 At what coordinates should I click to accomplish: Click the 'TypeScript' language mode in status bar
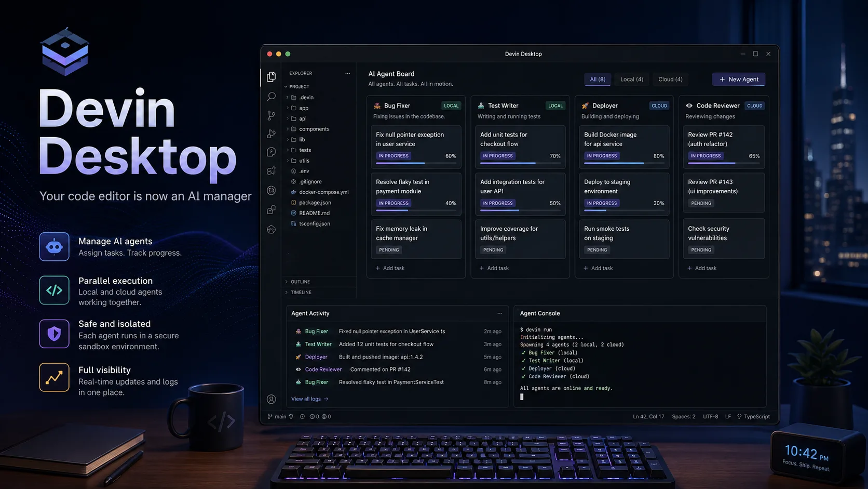[757, 417]
